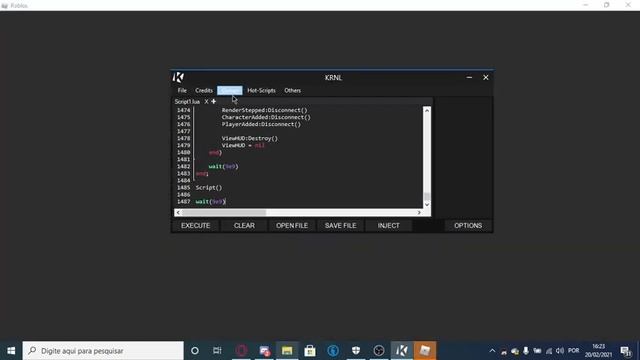Click the editor's scroll up arrow

[427, 110]
